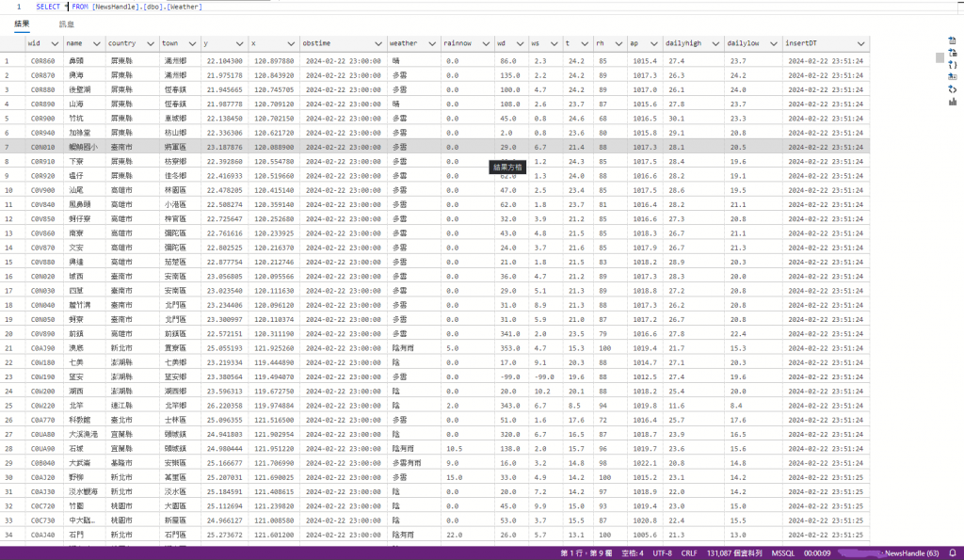This screenshot has height=560, width=964.
Task: Click the 131,087 個資料列 row count
Action: 734,553
